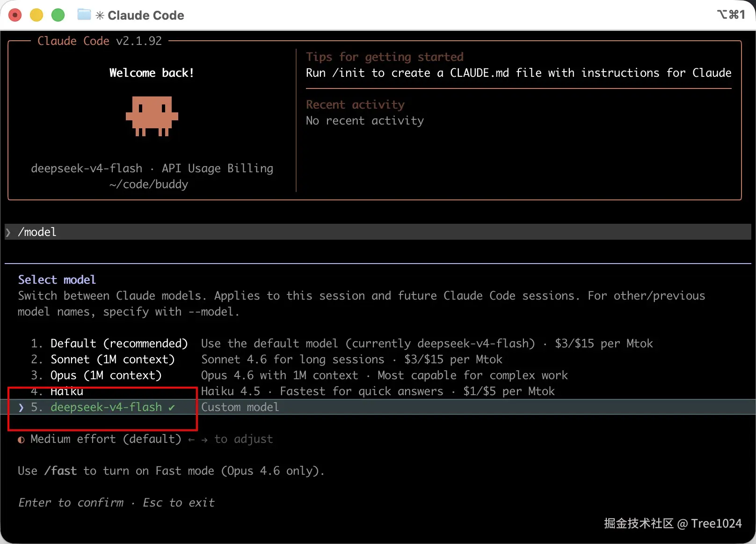Click the folder icon in title bar
The height and width of the screenshot is (544, 756).
pyautogui.click(x=84, y=15)
